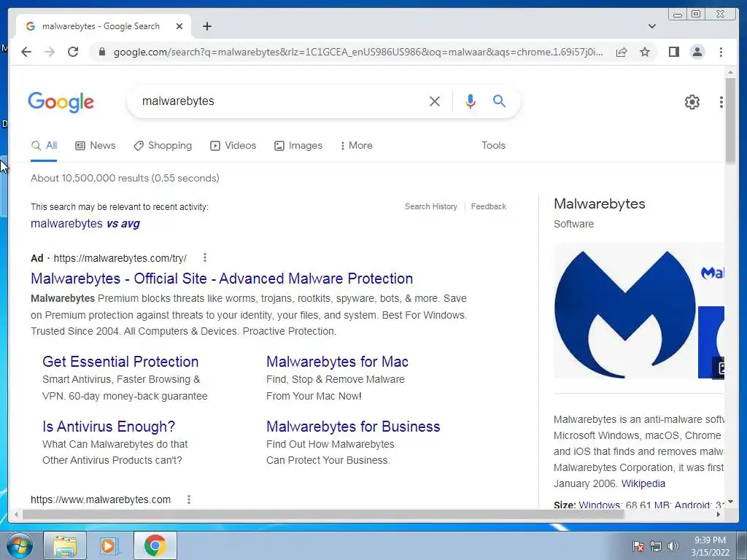
Task: Click the Chrome forward arrow
Action: (x=50, y=52)
